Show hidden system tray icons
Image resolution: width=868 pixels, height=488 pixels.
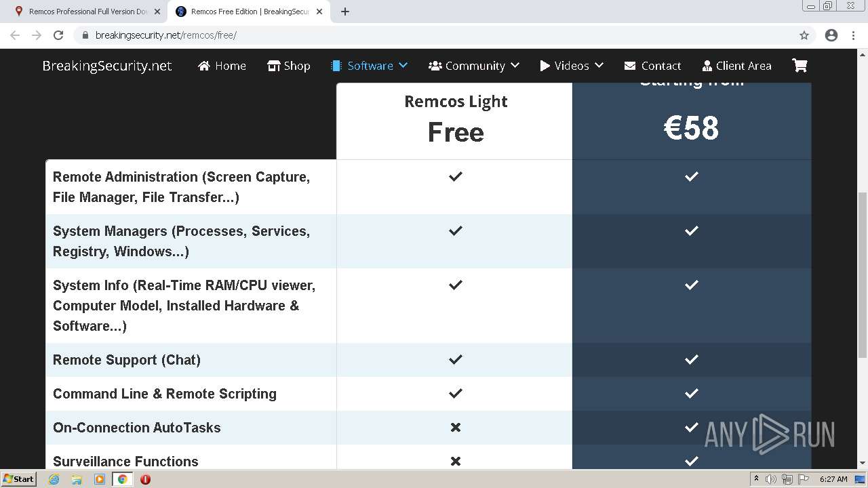coord(757,479)
